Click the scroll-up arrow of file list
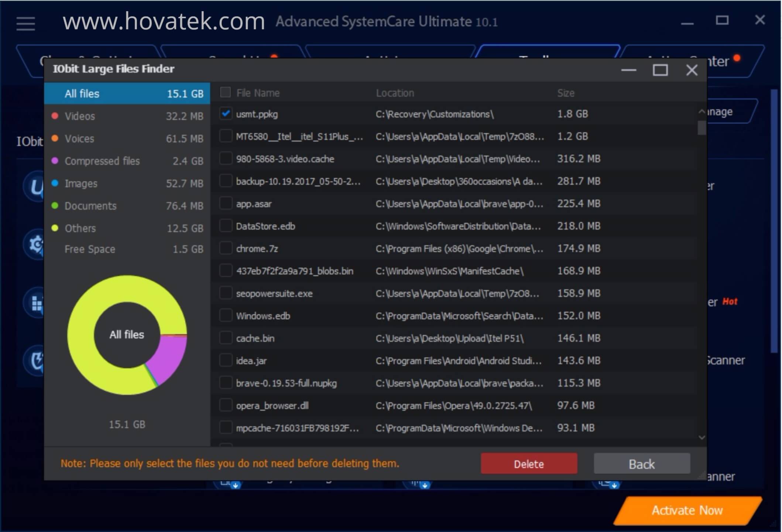Viewport: 782px width, 532px height. click(702, 111)
